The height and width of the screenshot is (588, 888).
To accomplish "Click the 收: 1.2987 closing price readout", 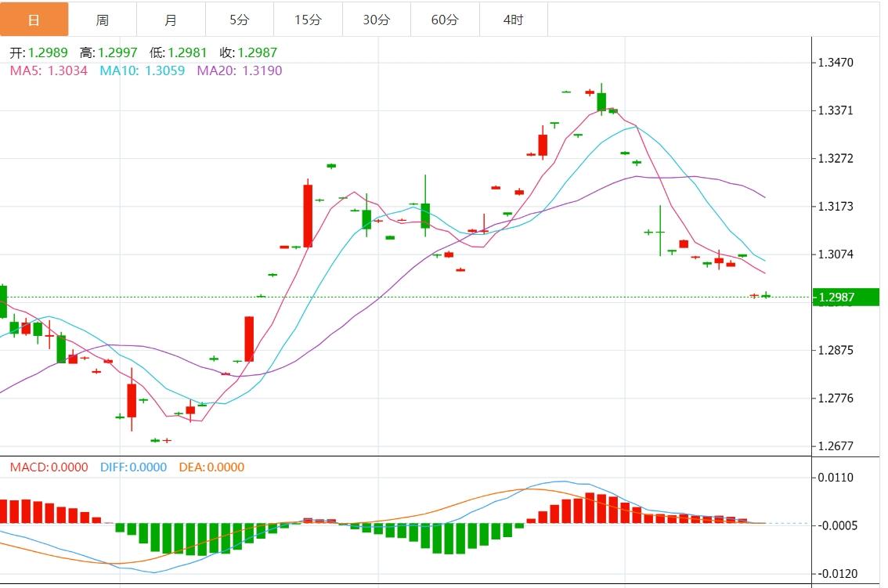I will pyautogui.click(x=248, y=53).
